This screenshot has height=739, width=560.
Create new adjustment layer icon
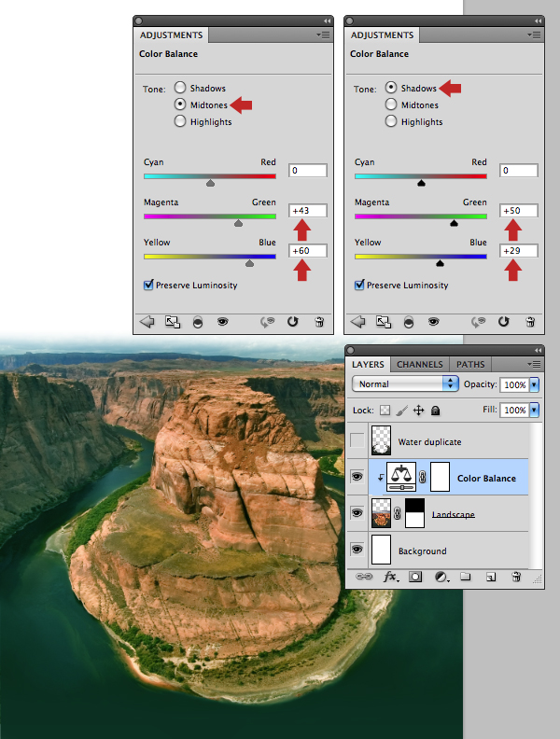pyautogui.click(x=441, y=577)
